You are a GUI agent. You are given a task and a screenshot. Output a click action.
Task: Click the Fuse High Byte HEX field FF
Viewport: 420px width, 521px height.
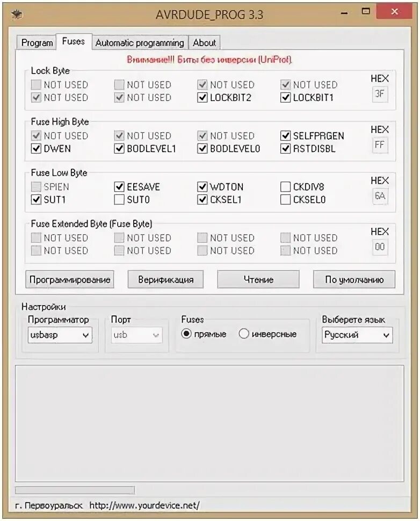(380, 145)
